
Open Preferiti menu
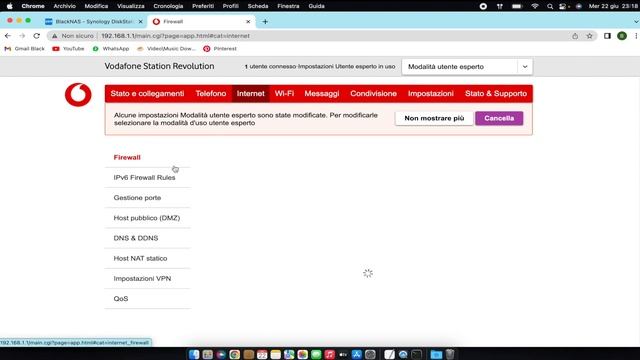(x=203, y=6)
